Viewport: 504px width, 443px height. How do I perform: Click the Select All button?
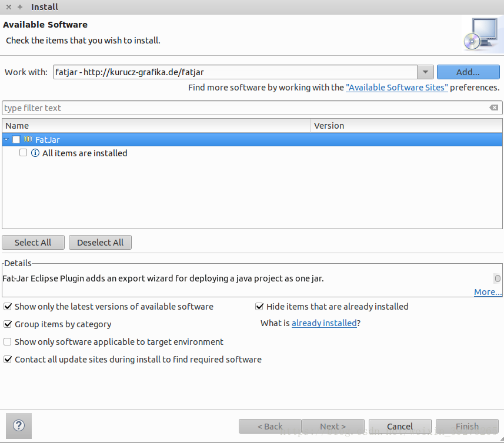33,243
